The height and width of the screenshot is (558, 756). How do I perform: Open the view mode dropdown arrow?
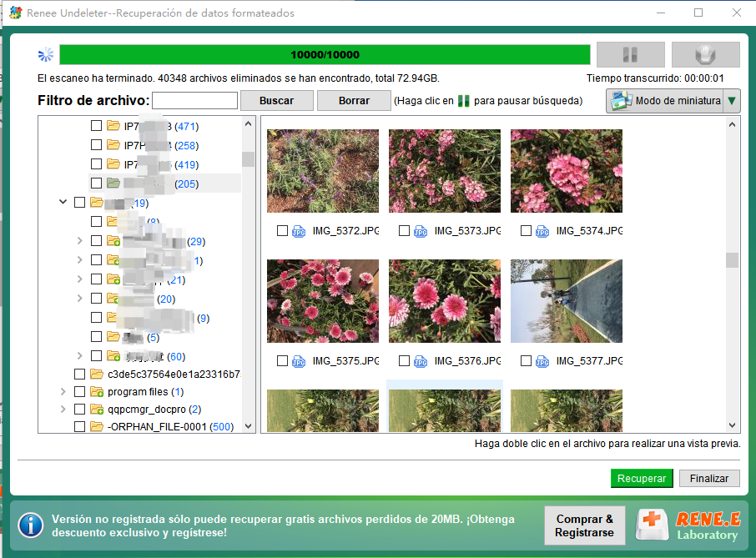tap(732, 101)
